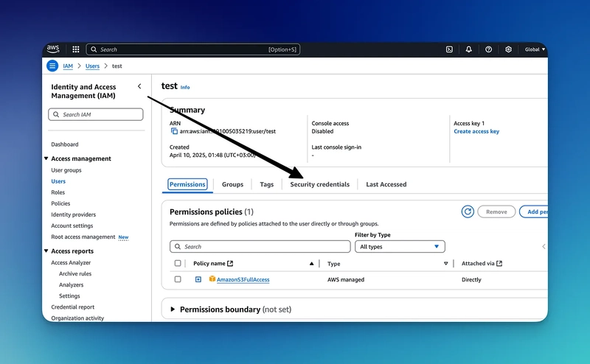Click the AmazonS3FullAccess policy box icon
590x364 pixels.
point(212,279)
